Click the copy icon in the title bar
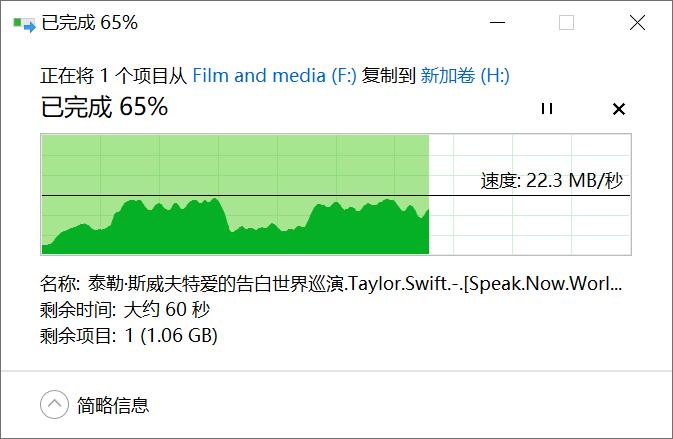 click(22, 23)
